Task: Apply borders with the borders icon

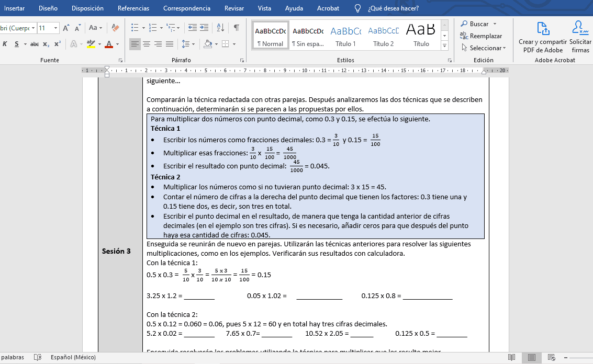Action: coord(226,44)
